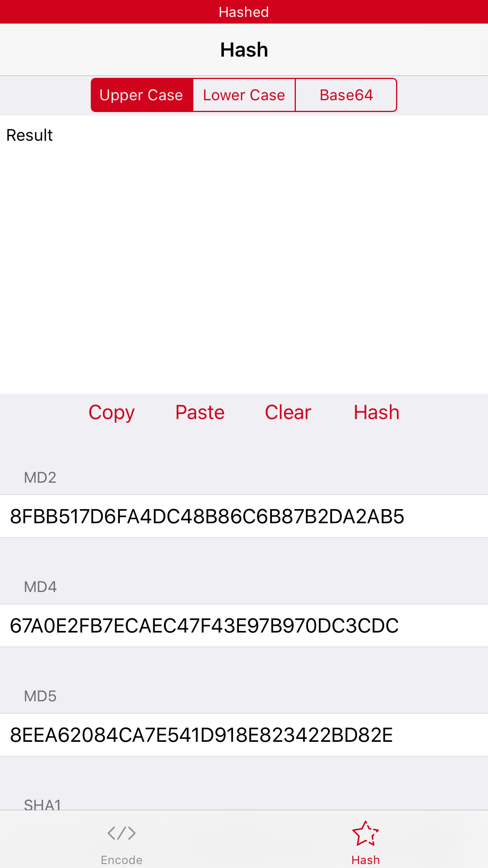Switch to the Encode tab
488x868 pixels.
[x=121, y=841]
